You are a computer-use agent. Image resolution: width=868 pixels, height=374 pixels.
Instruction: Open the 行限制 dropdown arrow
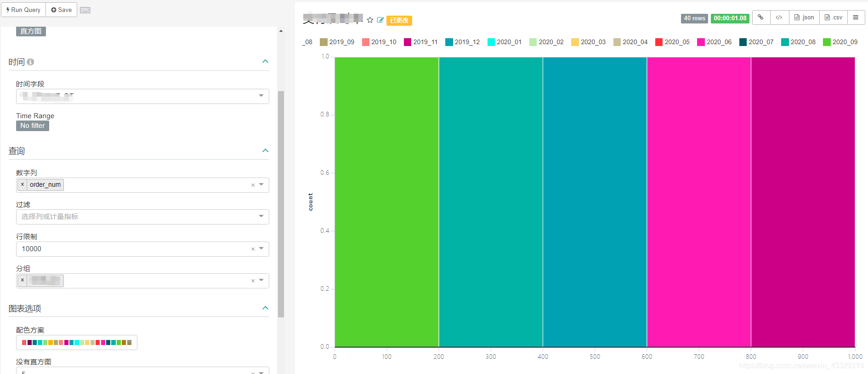coord(261,248)
